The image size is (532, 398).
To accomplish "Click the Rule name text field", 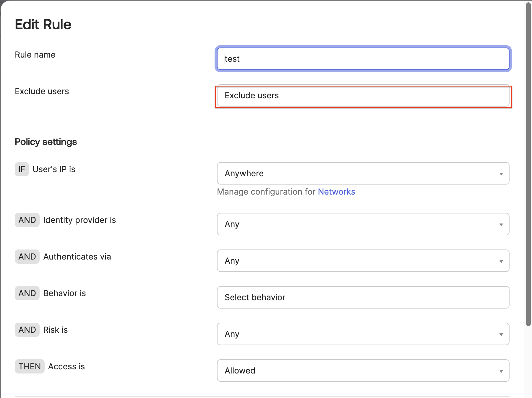I will click(363, 59).
